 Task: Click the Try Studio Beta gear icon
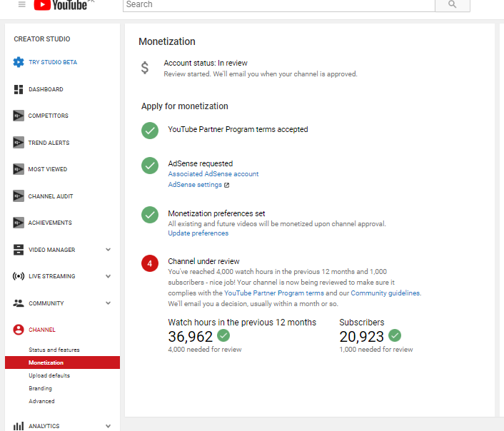point(19,62)
